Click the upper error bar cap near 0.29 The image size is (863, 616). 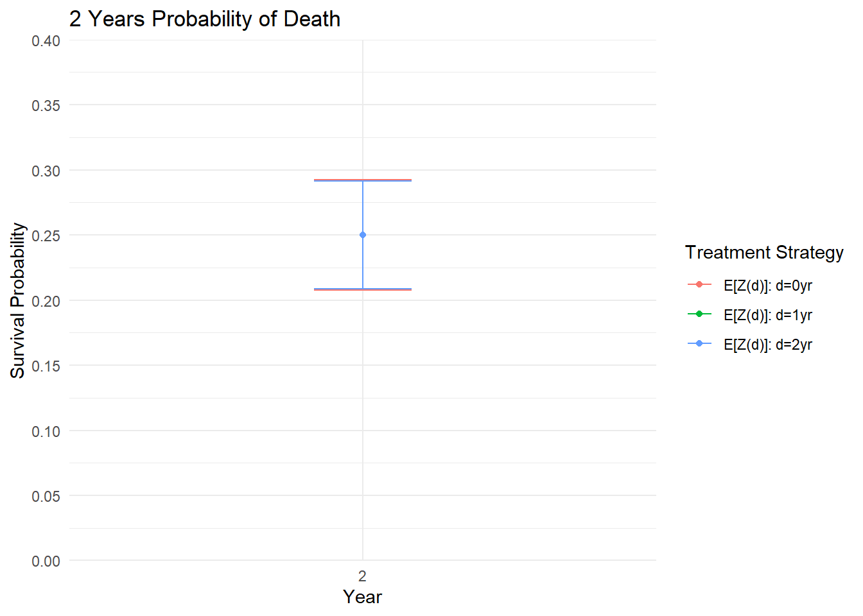coord(363,180)
